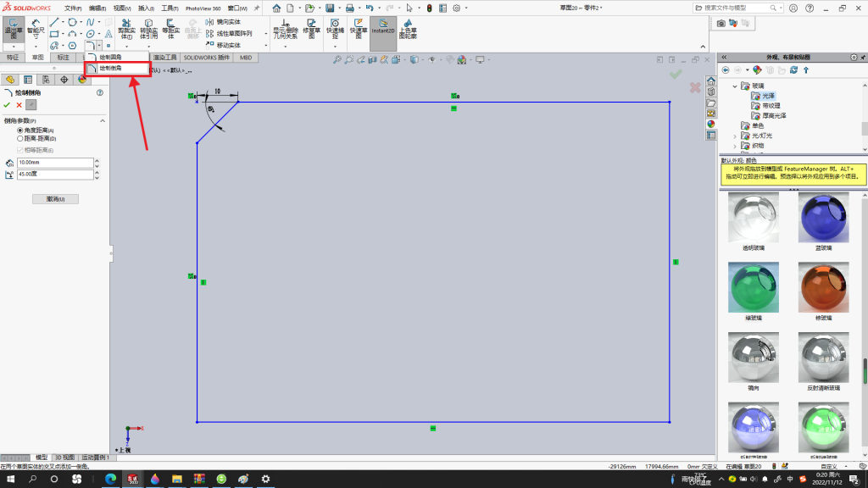Apply the green glass appearance sphere
This screenshot has height=488, width=868.
pos(754,288)
